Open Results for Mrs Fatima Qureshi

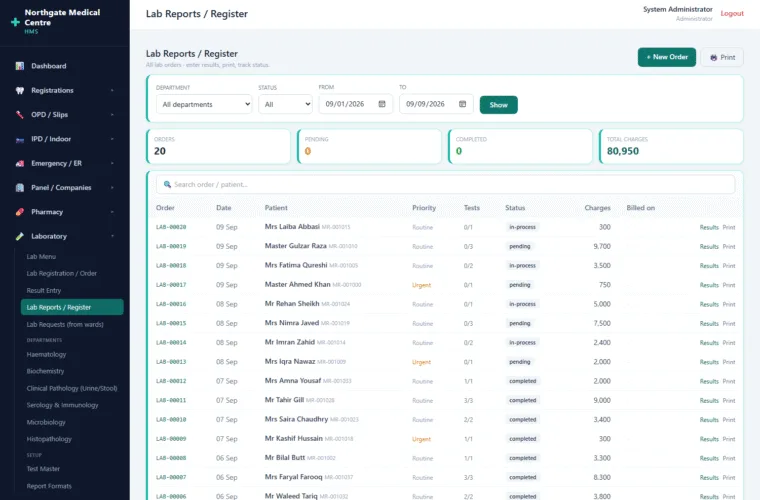tap(709, 266)
